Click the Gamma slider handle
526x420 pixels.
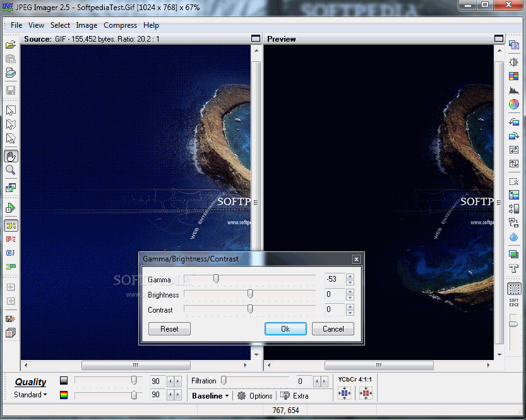point(217,279)
